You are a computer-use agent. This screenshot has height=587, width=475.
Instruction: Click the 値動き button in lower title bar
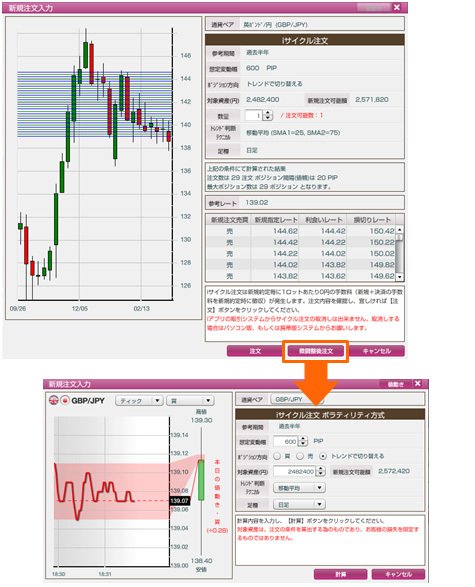tap(395, 384)
